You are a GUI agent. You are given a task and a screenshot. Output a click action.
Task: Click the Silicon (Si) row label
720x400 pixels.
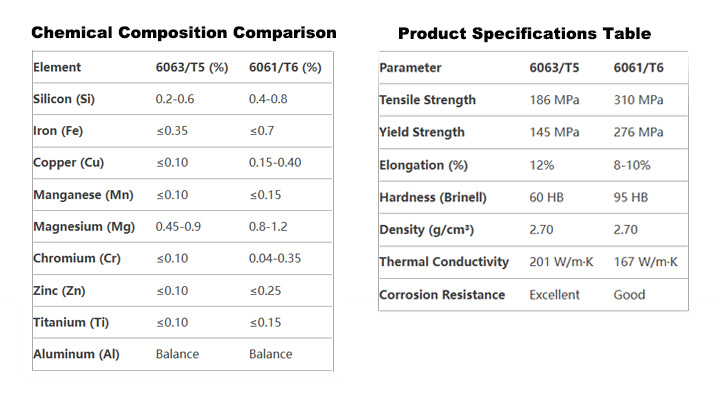click(x=70, y=99)
